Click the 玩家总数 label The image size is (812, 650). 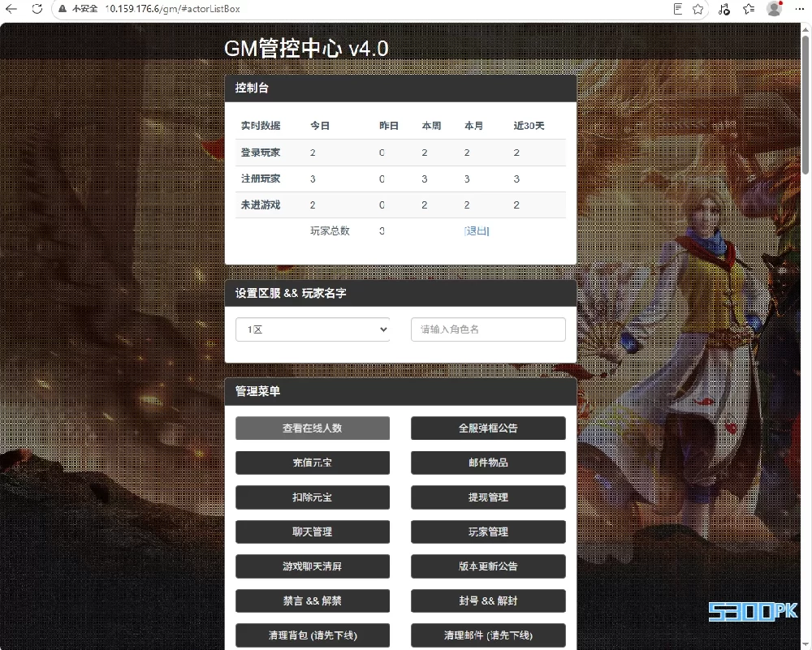(x=330, y=230)
